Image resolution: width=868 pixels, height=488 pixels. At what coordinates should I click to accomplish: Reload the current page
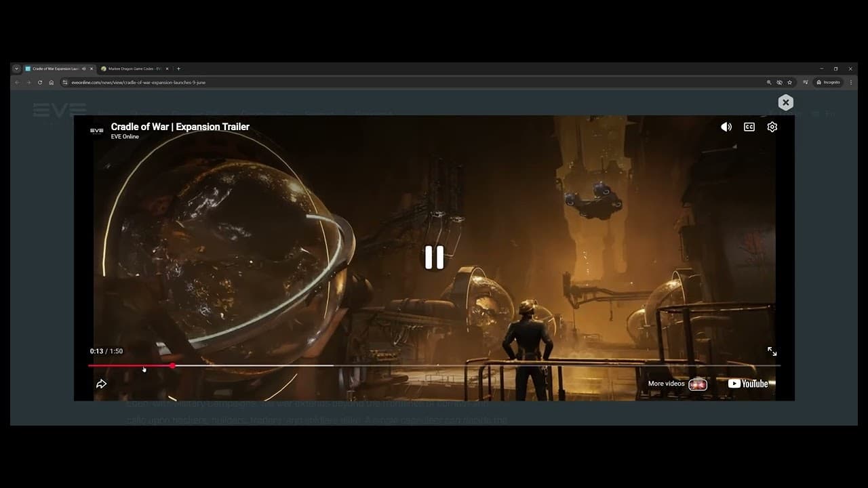tap(40, 82)
